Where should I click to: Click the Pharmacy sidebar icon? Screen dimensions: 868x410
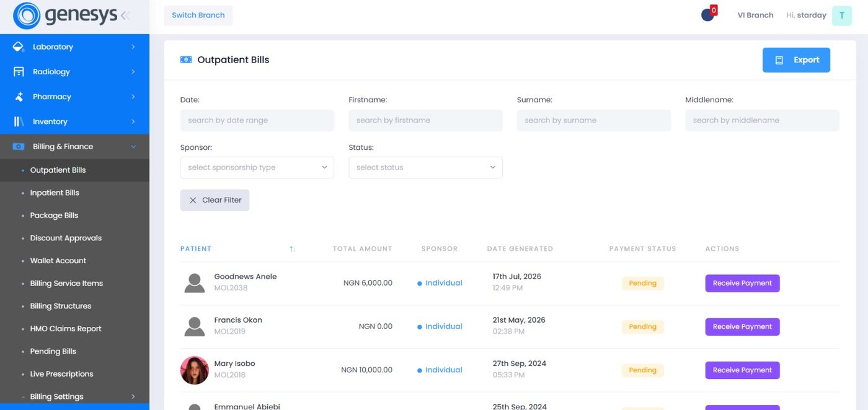pos(19,97)
